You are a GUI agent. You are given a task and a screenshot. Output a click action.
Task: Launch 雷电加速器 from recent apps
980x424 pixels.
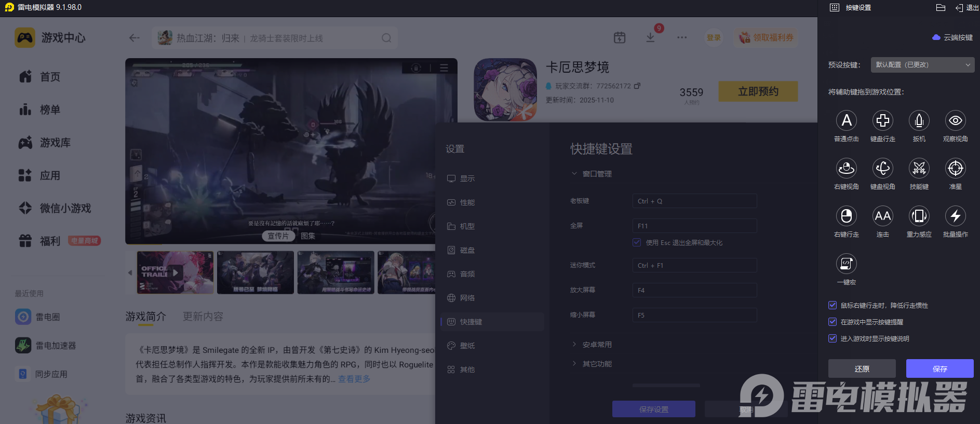46,345
